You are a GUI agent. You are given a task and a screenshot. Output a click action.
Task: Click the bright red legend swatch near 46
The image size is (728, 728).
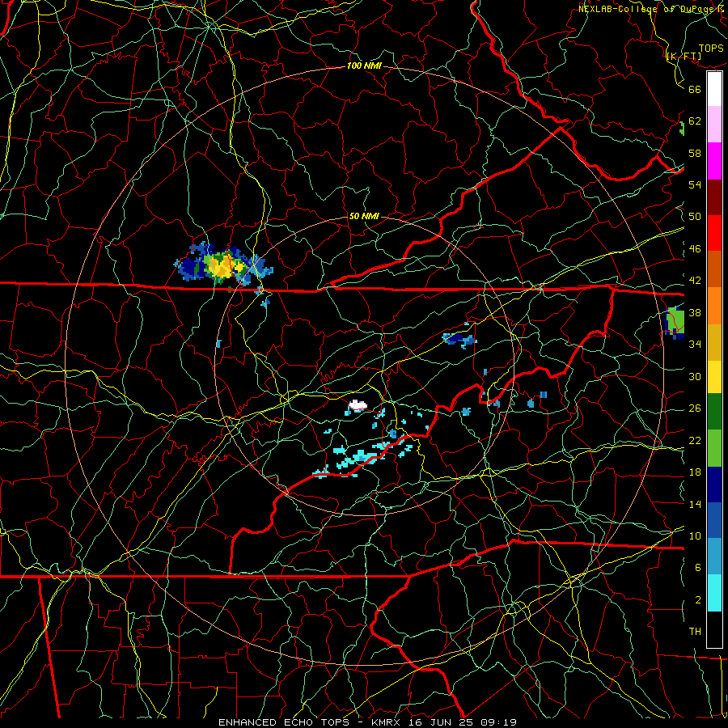[714, 233]
